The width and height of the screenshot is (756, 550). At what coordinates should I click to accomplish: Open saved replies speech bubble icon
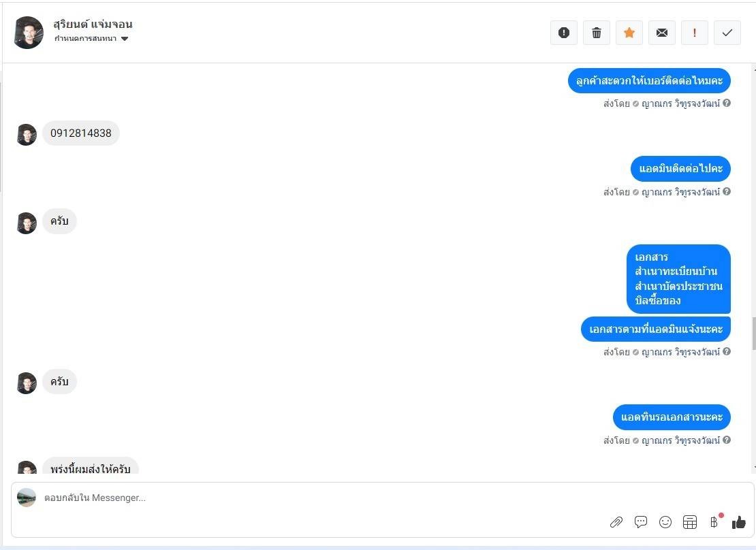(x=641, y=522)
